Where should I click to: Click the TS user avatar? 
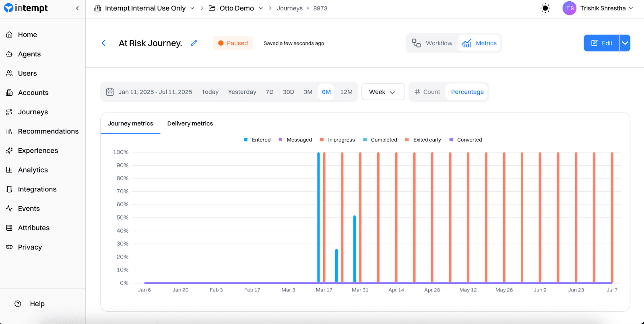(x=569, y=8)
